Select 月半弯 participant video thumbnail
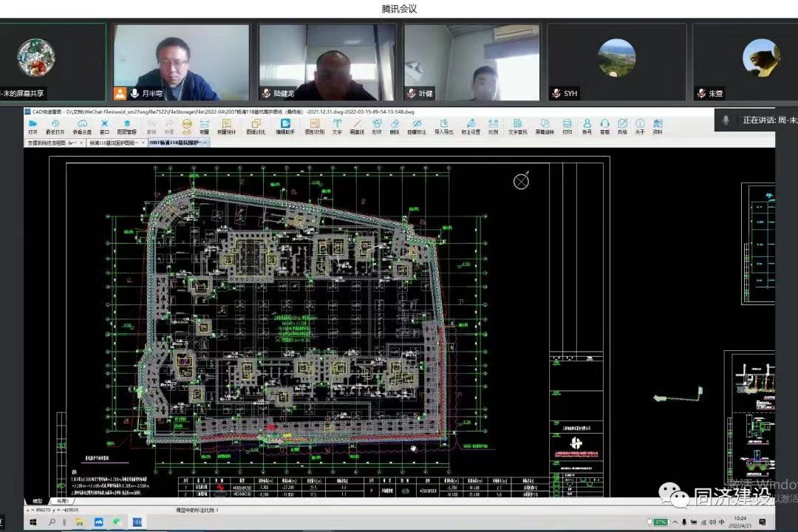 tap(181, 62)
